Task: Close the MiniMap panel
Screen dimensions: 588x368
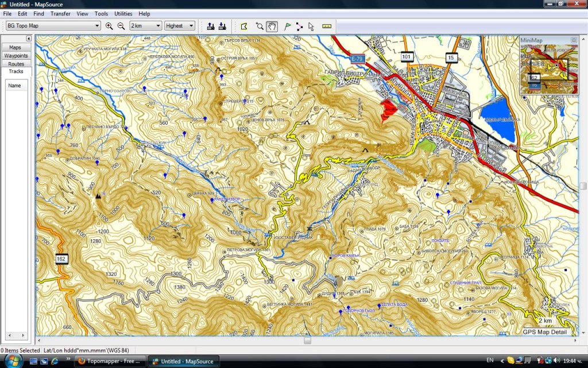Action: (574, 40)
